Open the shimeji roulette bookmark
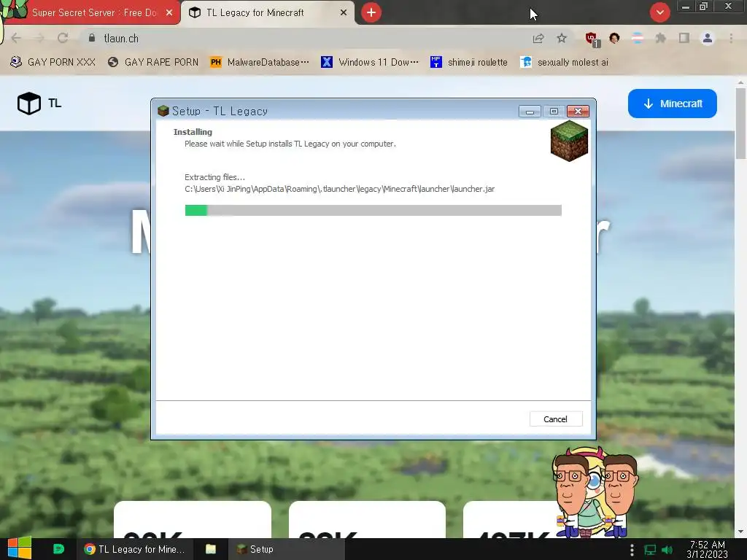 [469, 62]
